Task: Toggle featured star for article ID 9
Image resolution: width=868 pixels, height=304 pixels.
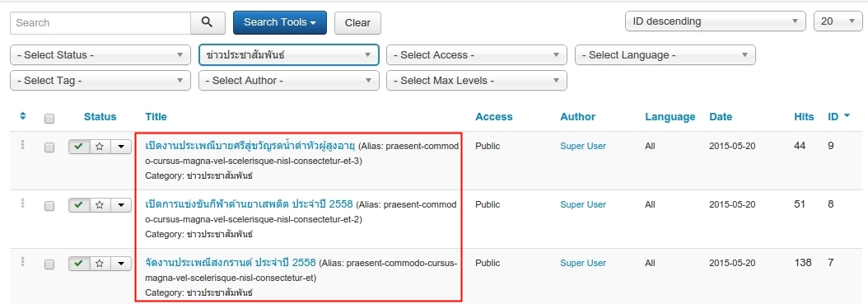Action: 100,147
